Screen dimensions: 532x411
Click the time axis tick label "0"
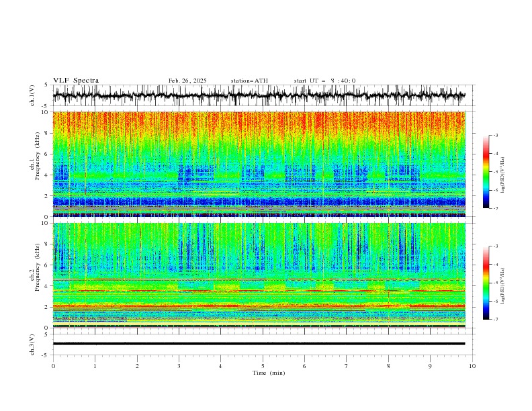pos(53,366)
